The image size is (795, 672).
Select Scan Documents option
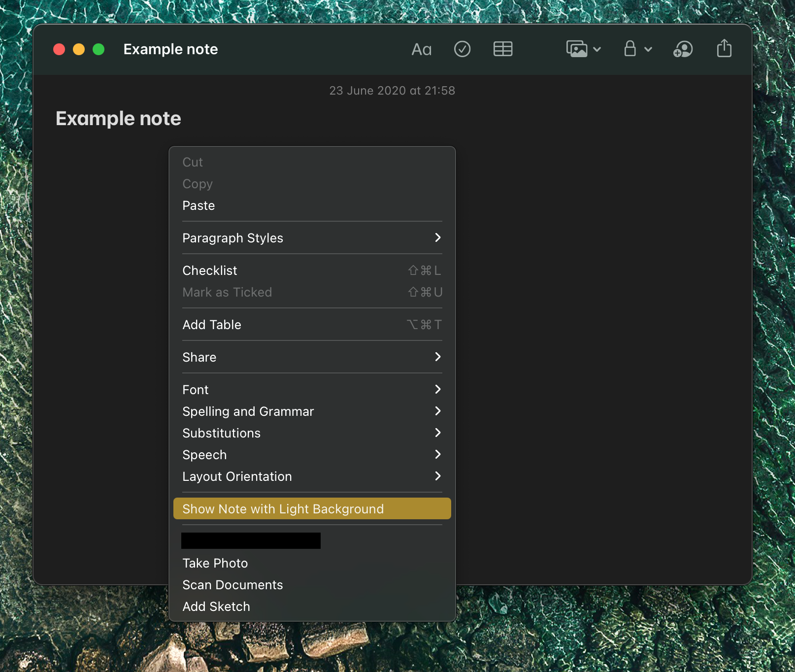coord(232,585)
